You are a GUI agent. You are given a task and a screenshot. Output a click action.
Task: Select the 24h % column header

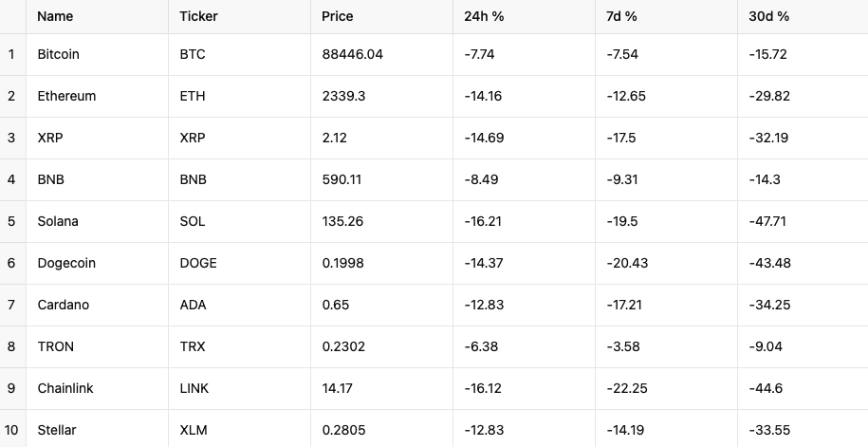pos(484,16)
